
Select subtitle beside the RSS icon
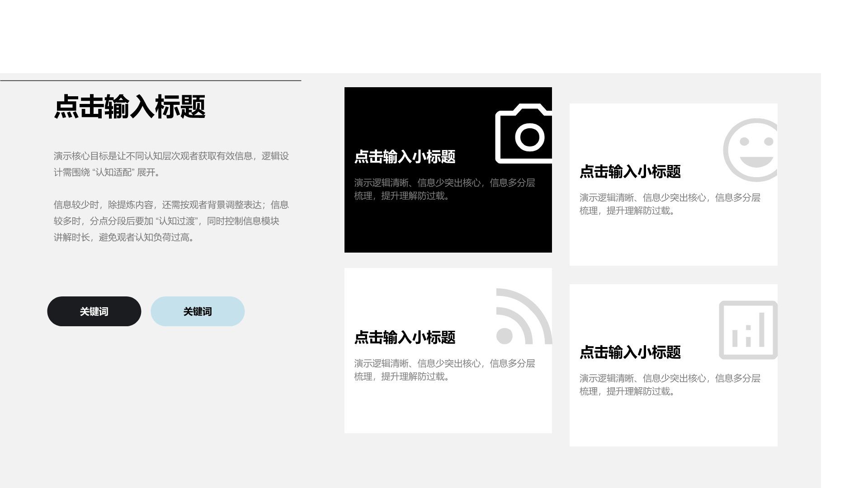(405, 338)
